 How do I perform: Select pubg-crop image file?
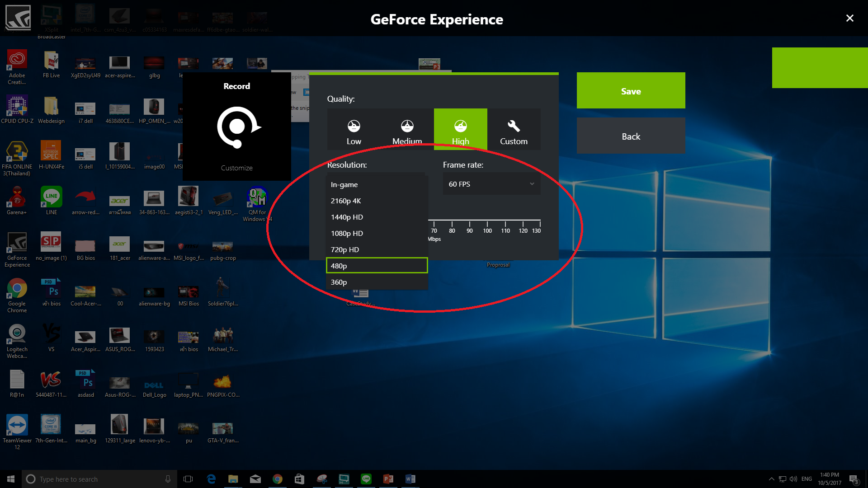pyautogui.click(x=223, y=250)
